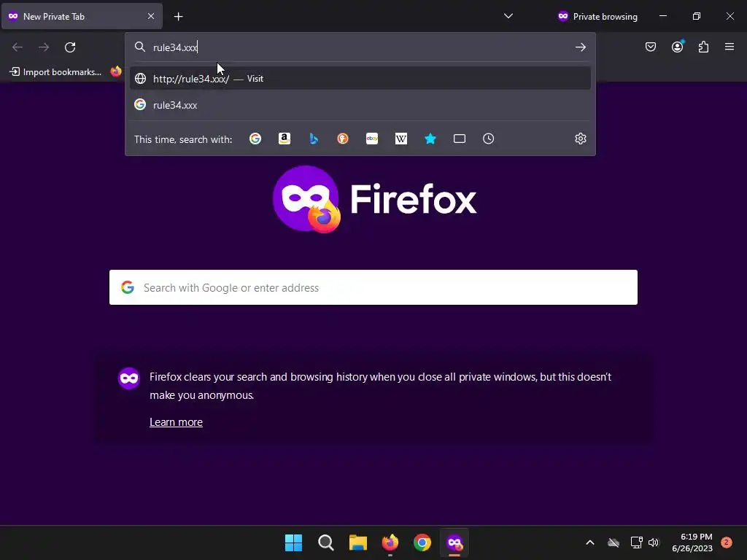The width and height of the screenshot is (747, 560).
Task: Click the Search with Google page field
Action: [x=373, y=287]
